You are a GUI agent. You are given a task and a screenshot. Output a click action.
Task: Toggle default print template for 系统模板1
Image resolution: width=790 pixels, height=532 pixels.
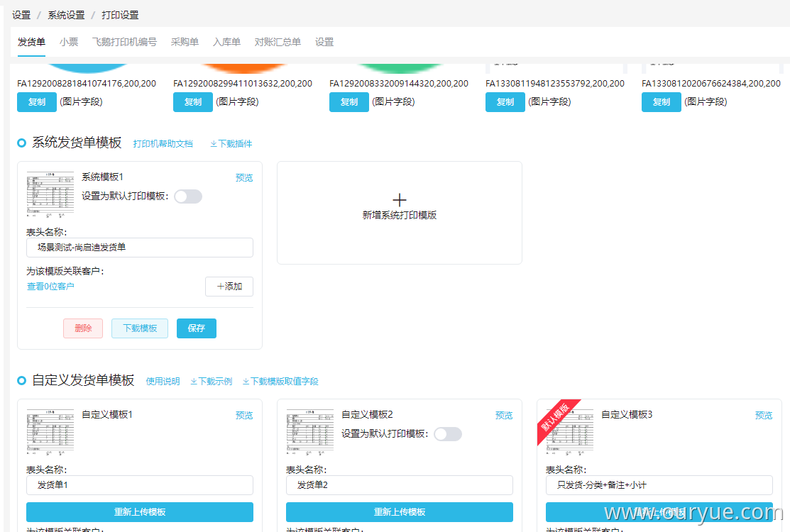tap(188, 196)
